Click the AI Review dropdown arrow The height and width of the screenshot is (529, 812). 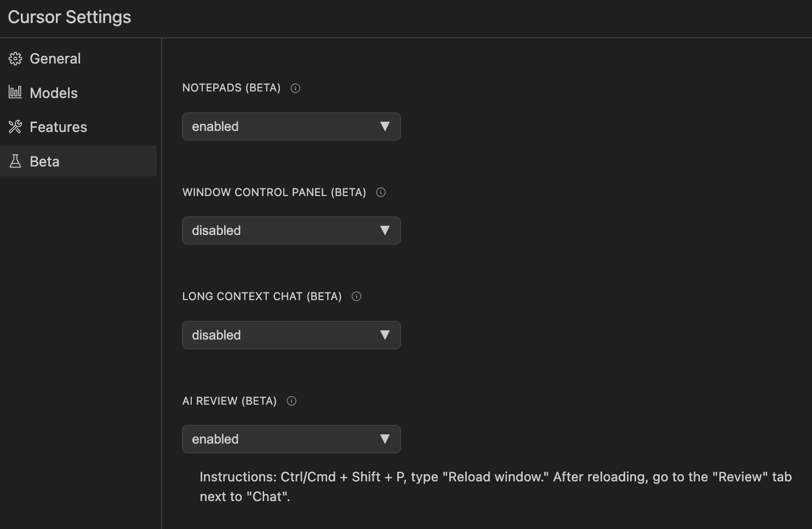[x=385, y=439]
